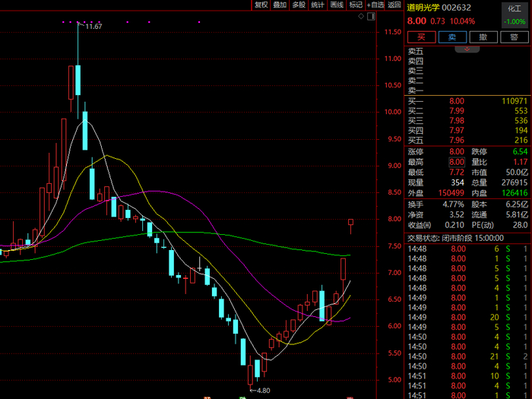Click the 最低 price 7.72
This screenshot has width=532, height=399.
click(x=457, y=173)
